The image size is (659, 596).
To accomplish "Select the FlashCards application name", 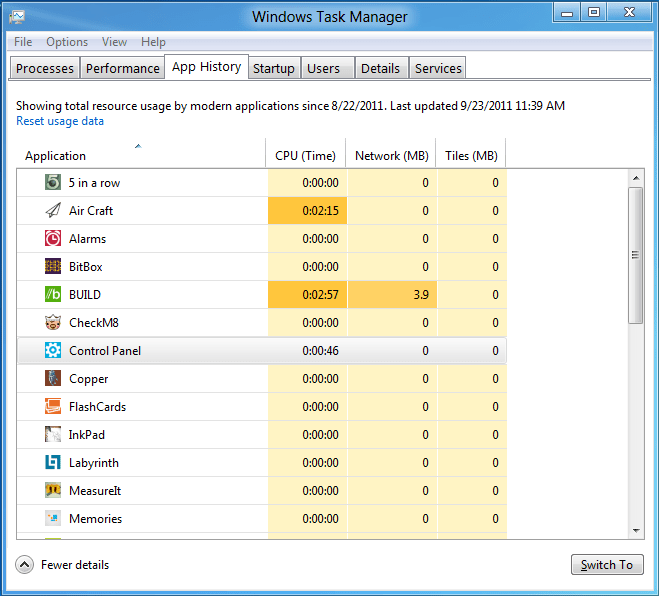I will [x=98, y=407].
